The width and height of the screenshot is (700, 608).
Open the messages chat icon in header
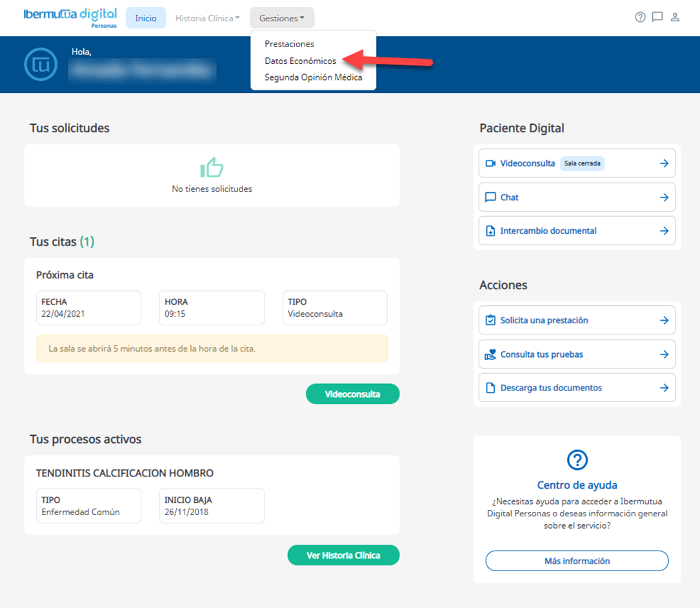tap(657, 17)
